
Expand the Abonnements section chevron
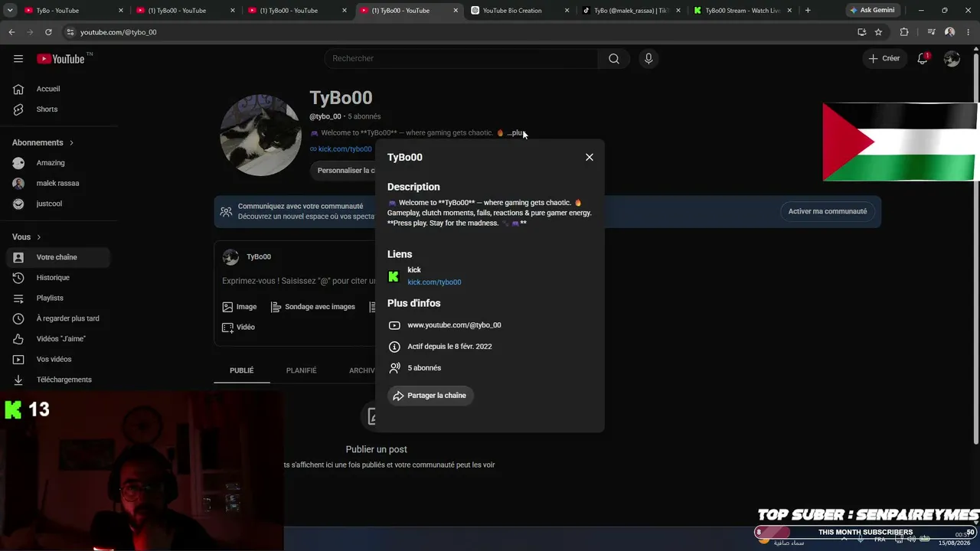click(72, 143)
